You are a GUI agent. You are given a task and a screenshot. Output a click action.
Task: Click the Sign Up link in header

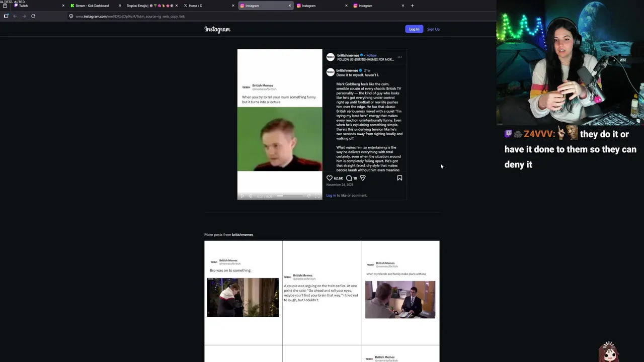click(x=433, y=29)
